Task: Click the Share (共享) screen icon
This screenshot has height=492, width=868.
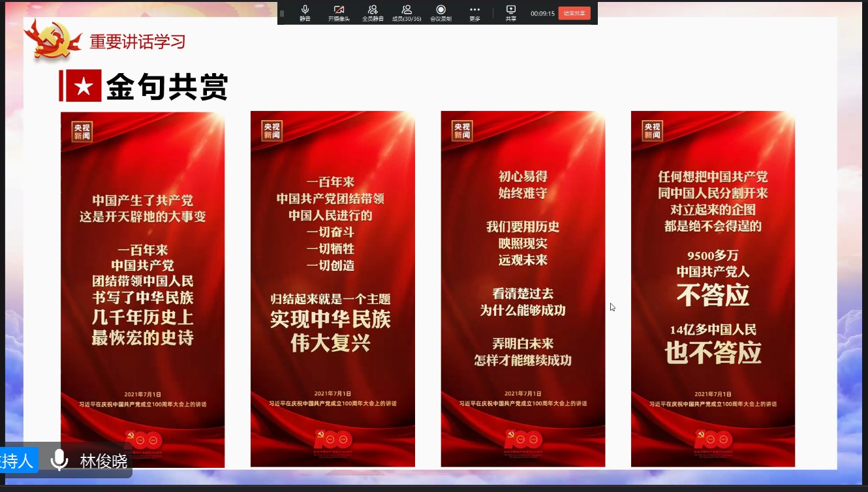Action: tap(510, 12)
